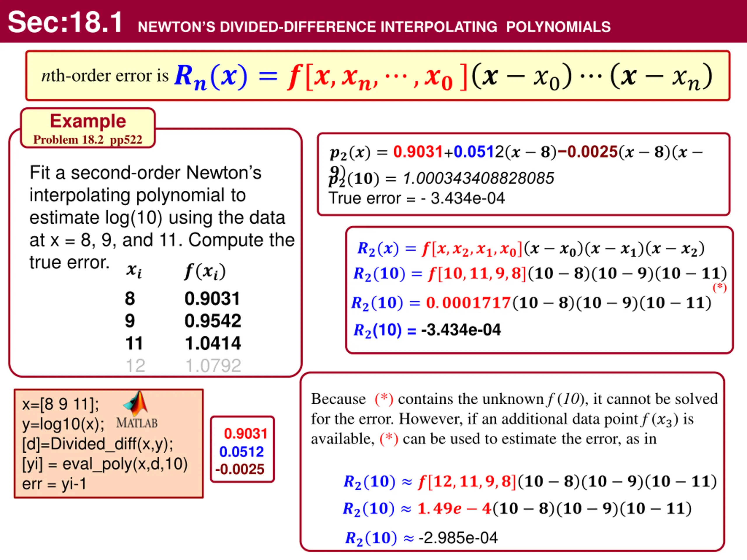Click the red 'f[10, 11, 9, 8]' term
Viewport: 747px width, 560px height.
pyautogui.click(x=477, y=273)
